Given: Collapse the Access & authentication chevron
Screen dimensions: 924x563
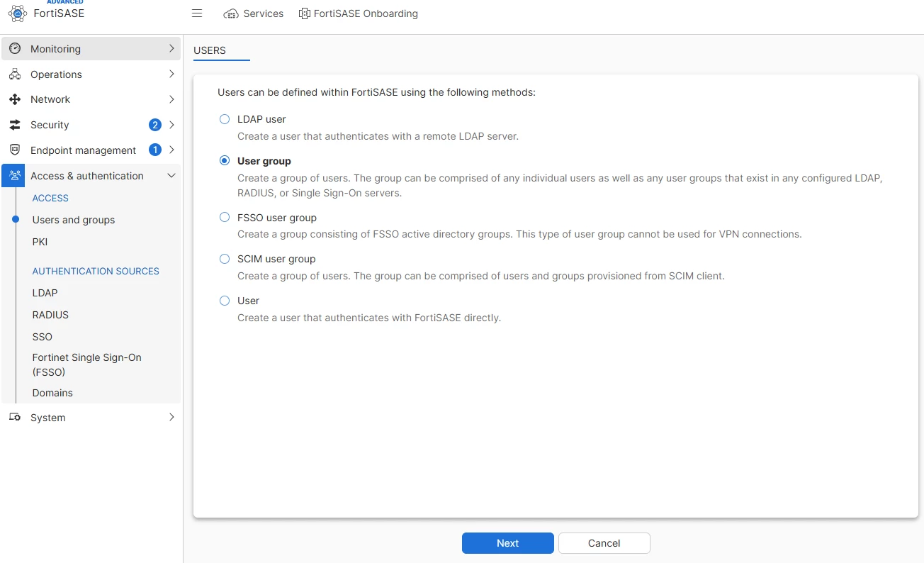Looking at the screenshot, I should (171, 176).
